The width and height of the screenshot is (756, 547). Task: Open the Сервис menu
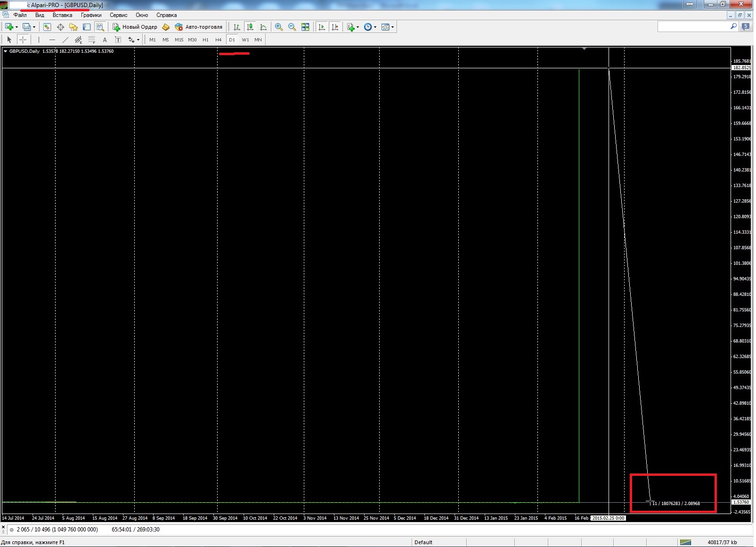click(x=119, y=15)
